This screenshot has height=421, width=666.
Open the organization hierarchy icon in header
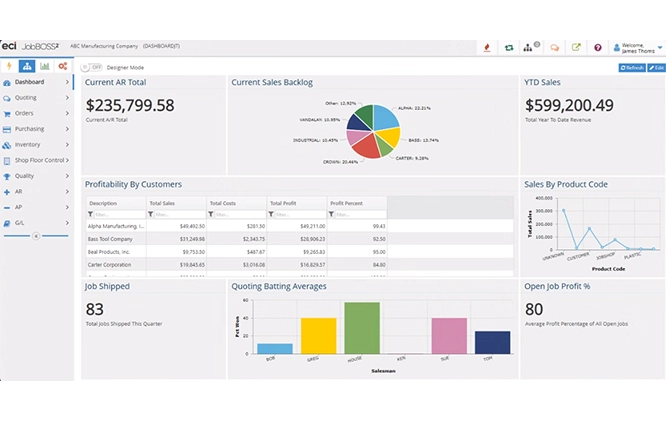(x=528, y=48)
